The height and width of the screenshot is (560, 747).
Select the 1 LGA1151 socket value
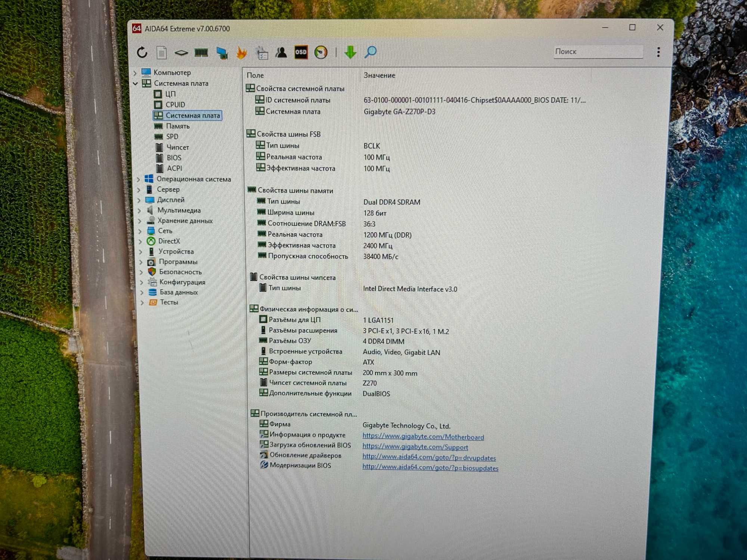(378, 320)
